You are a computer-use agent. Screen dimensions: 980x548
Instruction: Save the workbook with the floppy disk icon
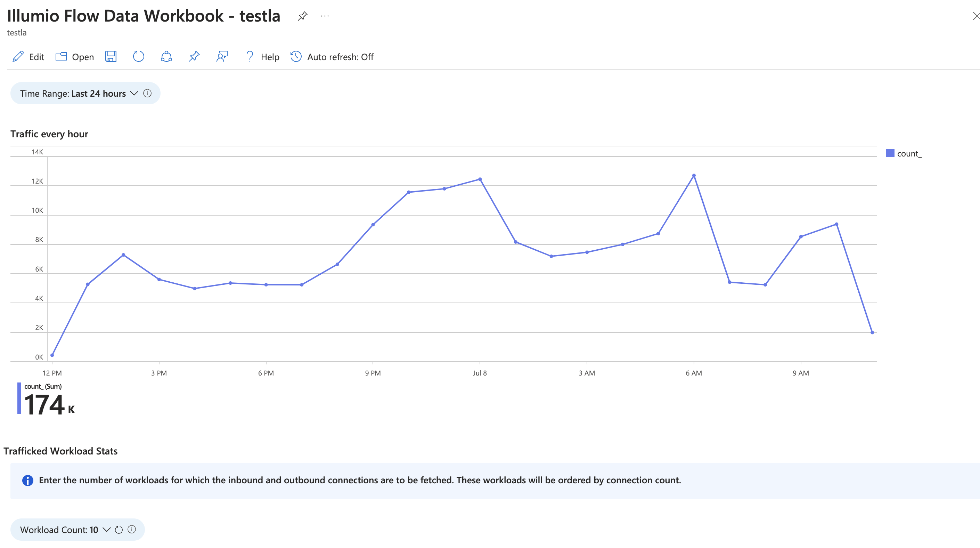click(x=111, y=57)
